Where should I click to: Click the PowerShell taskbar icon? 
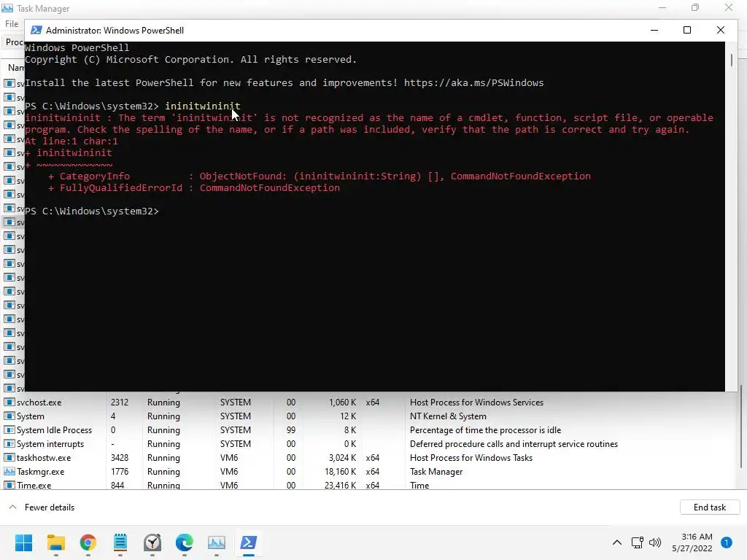coord(249,542)
